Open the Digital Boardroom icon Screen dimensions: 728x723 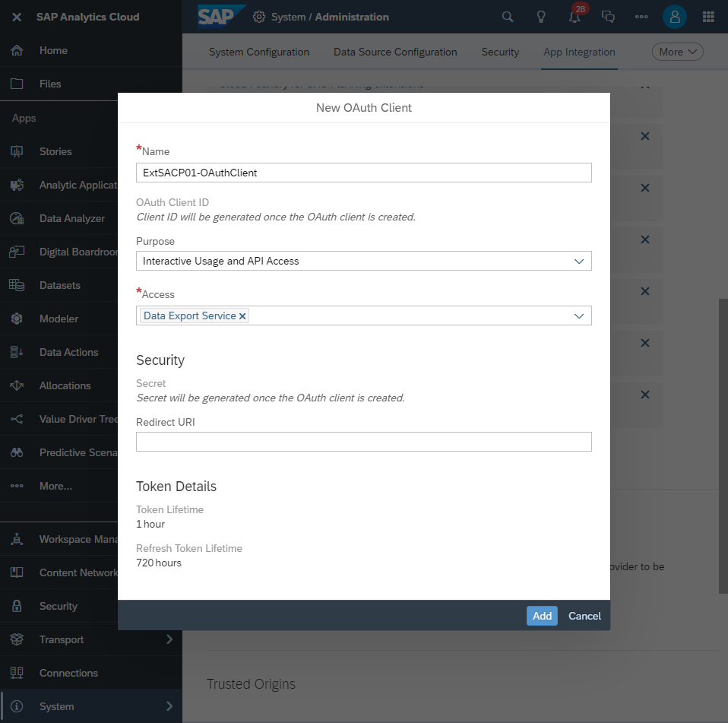pos(17,252)
